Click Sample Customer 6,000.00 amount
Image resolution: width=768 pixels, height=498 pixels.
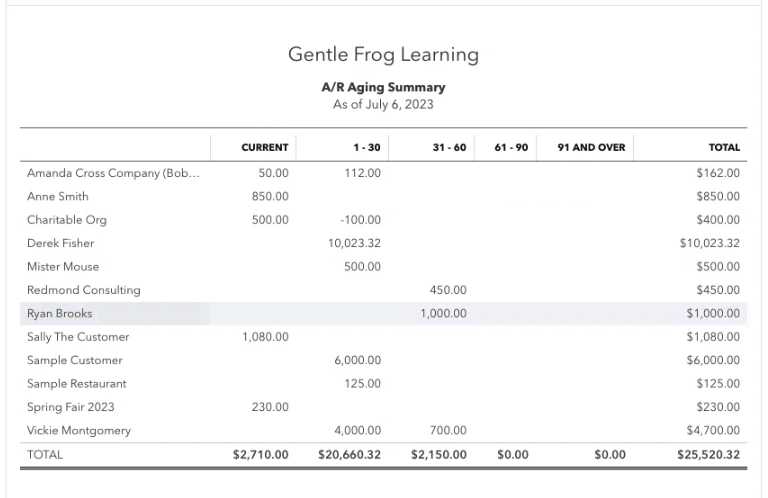pos(358,360)
